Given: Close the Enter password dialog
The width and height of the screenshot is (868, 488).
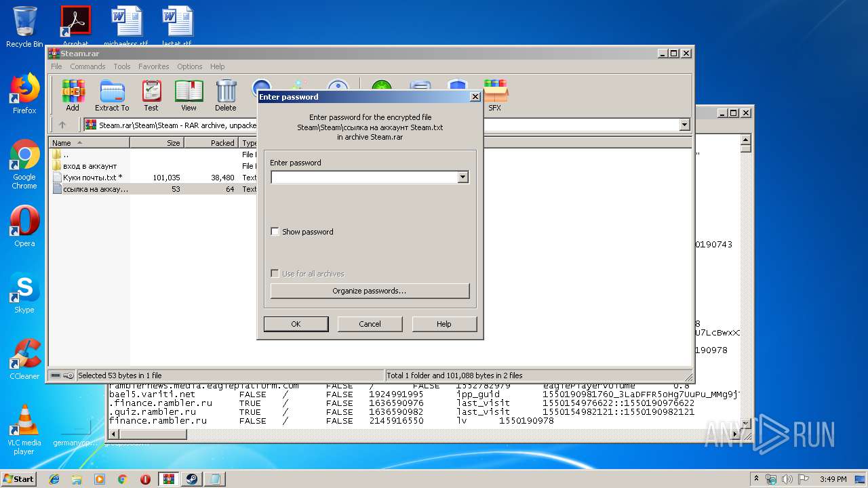Looking at the screenshot, I should (x=475, y=97).
